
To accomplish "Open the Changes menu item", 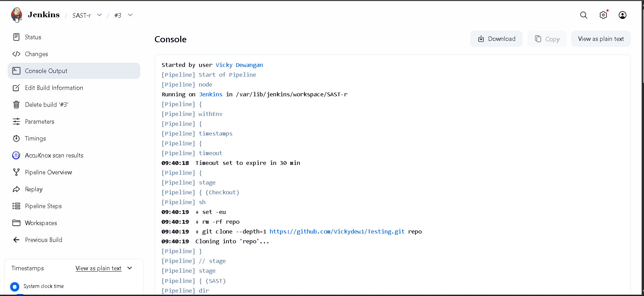I will click(74, 54).
